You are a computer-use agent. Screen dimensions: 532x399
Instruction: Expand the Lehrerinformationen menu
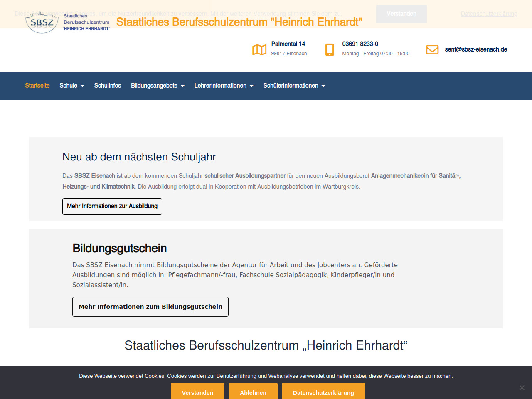tap(224, 86)
